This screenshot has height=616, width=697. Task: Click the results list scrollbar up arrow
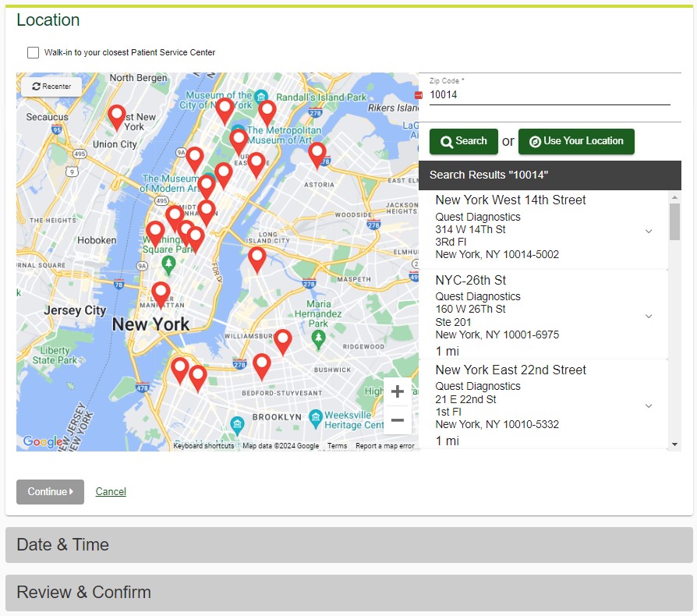(674, 197)
